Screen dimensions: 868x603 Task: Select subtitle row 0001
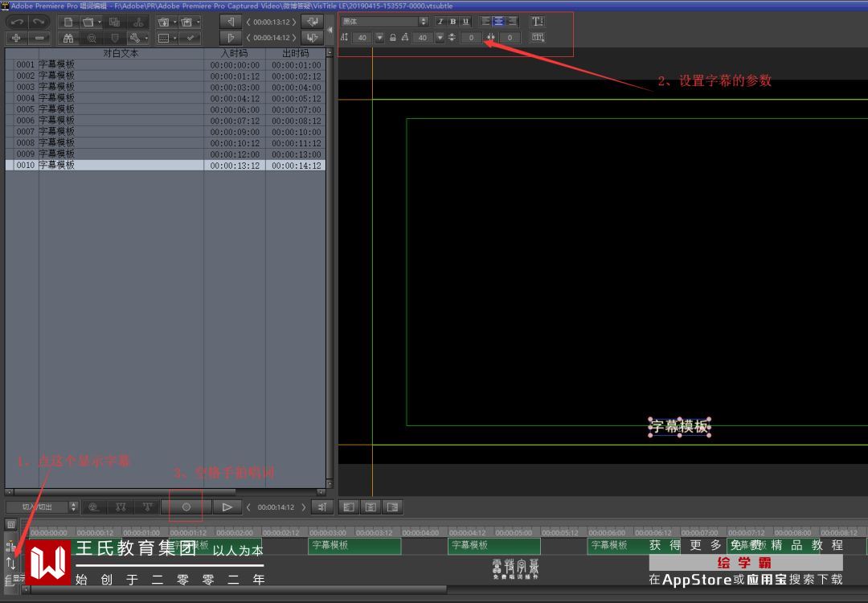pyautogui.click(x=165, y=65)
